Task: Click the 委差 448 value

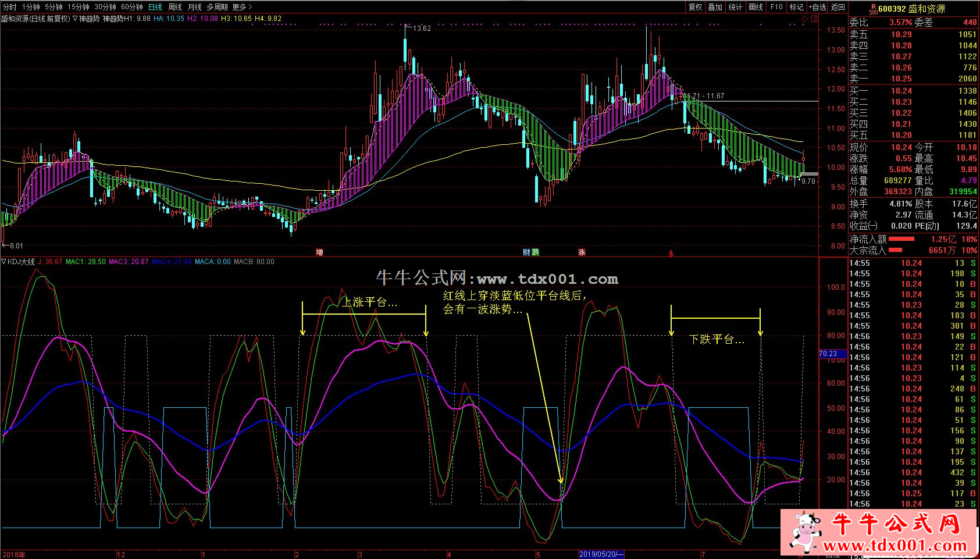Action: pyautogui.click(x=970, y=22)
